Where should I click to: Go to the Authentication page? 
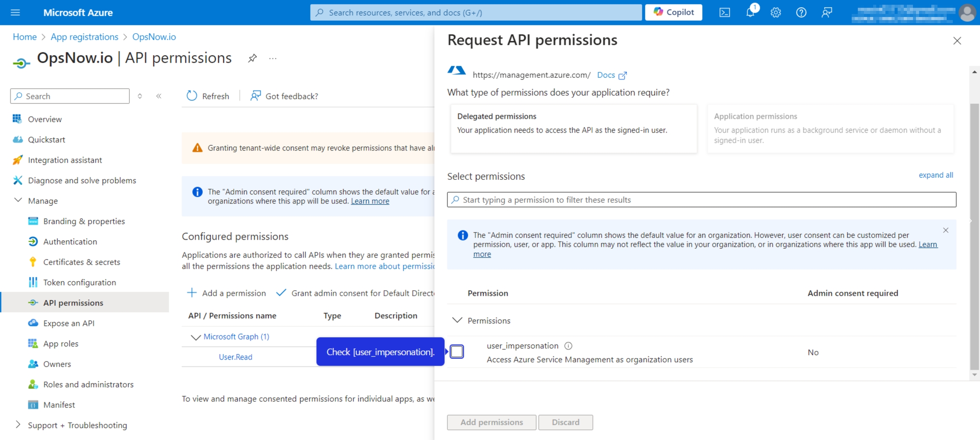click(70, 241)
